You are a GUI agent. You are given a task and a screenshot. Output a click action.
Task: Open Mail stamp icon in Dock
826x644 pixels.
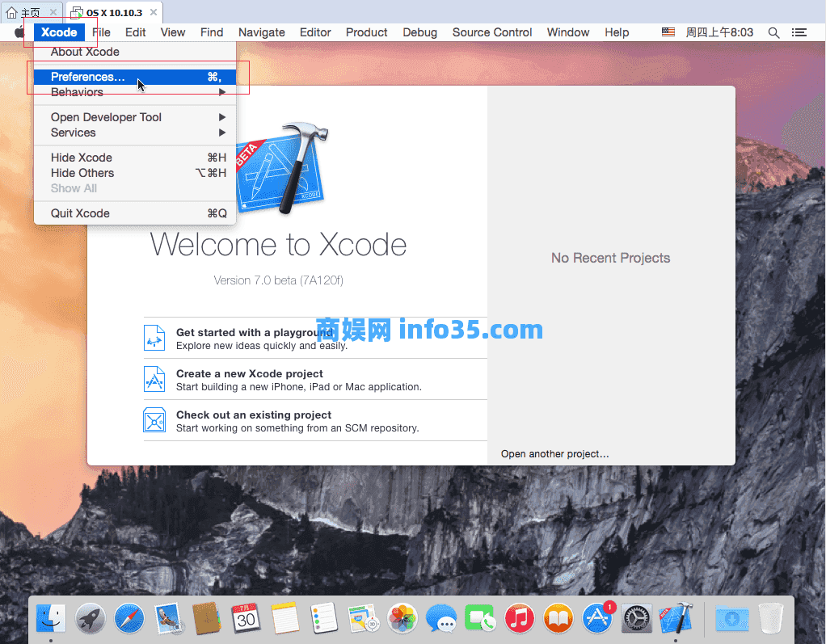[x=169, y=617]
